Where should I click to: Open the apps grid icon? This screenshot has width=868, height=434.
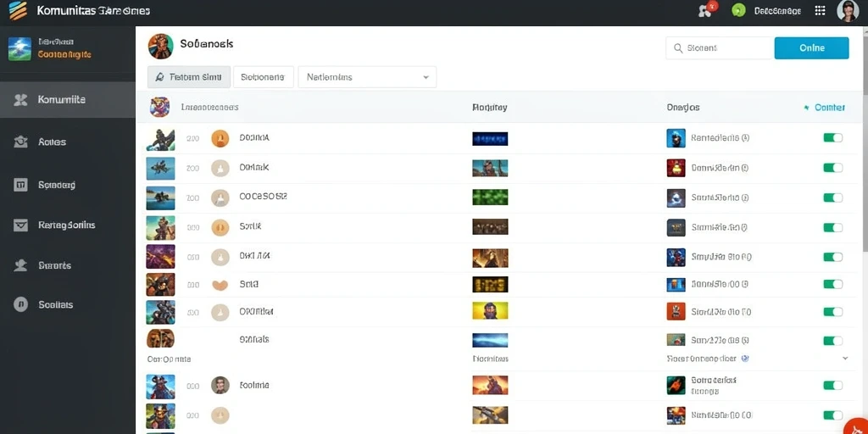pyautogui.click(x=821, y=10)
